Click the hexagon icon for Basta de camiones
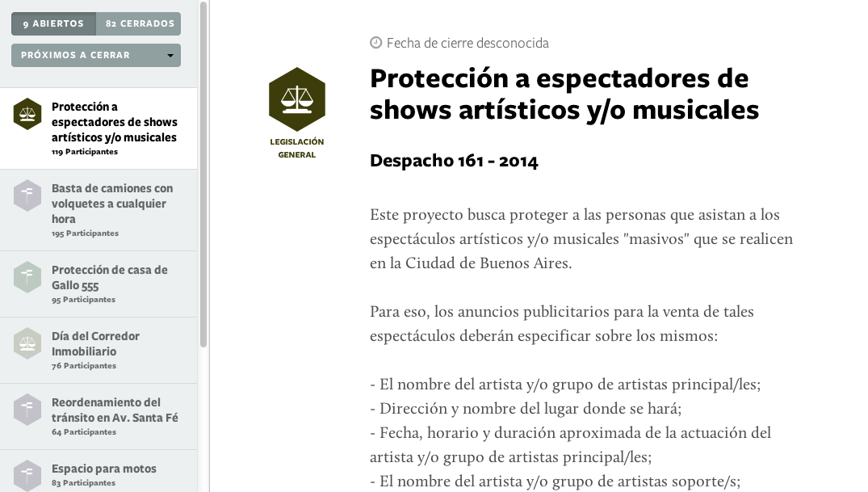This screenshot has height=492, width=868. (27, 196)
